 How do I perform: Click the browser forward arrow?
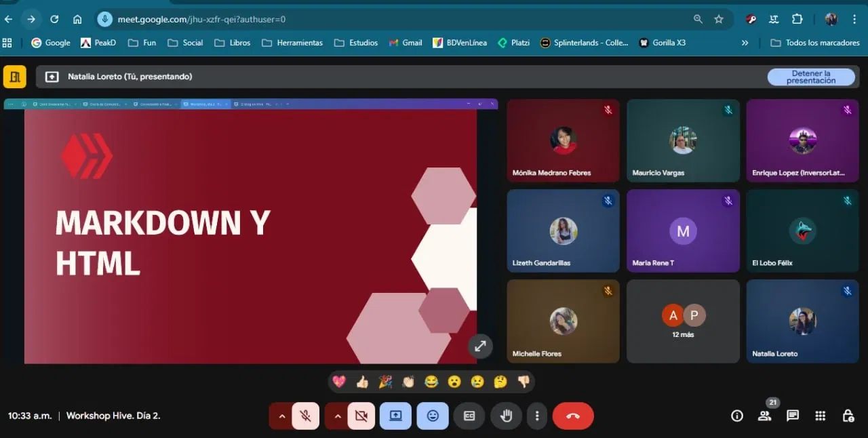[31, 19]
